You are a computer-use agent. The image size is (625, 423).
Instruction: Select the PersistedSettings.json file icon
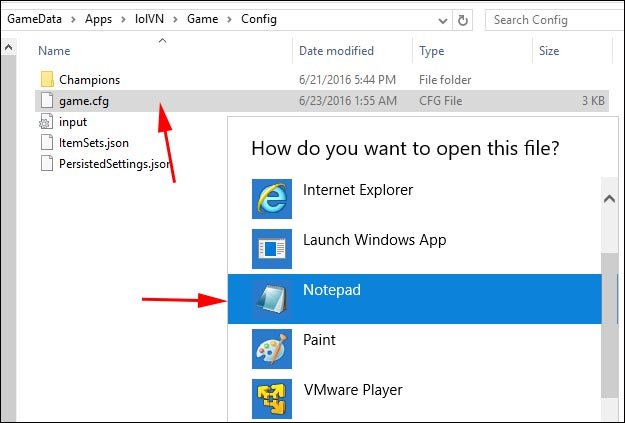(x=47, y=164)
